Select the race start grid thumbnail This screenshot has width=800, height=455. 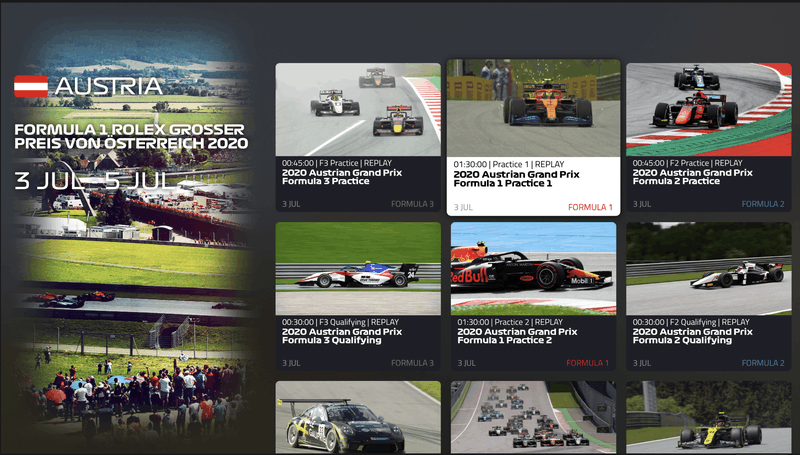[534, 418]
